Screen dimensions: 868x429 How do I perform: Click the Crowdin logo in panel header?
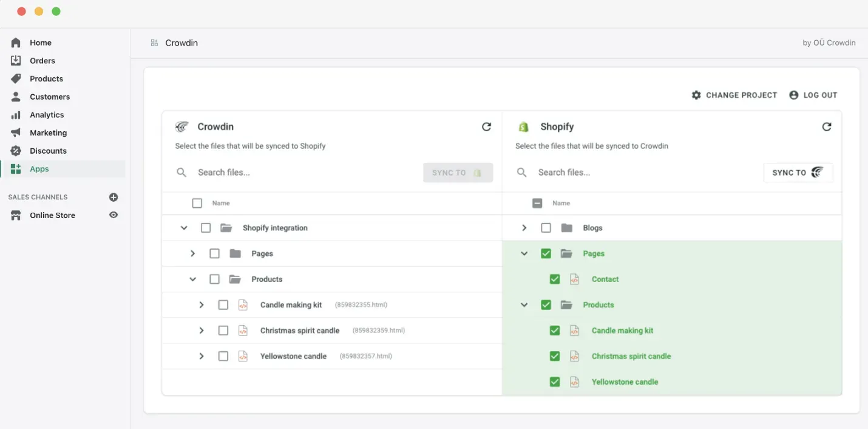point(182,126)
